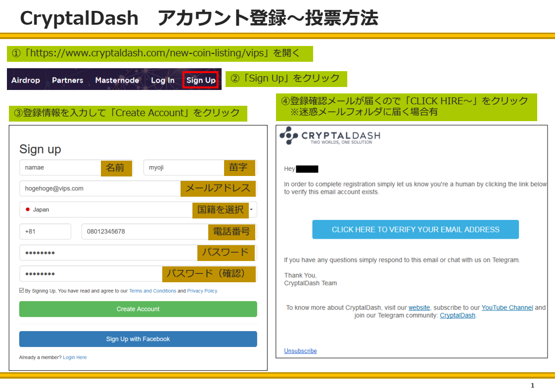Open the YouTube Channel link

click(507, 308)
